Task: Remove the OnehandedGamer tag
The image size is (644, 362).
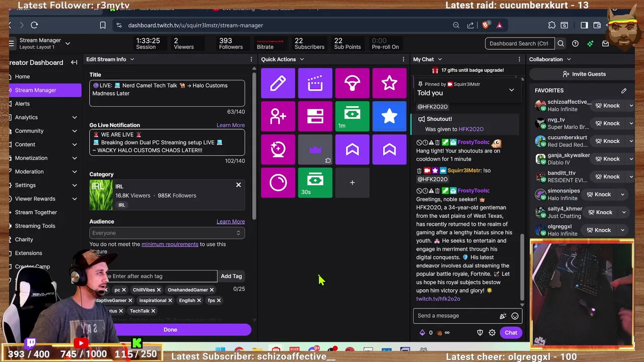Action: (212, 290)
